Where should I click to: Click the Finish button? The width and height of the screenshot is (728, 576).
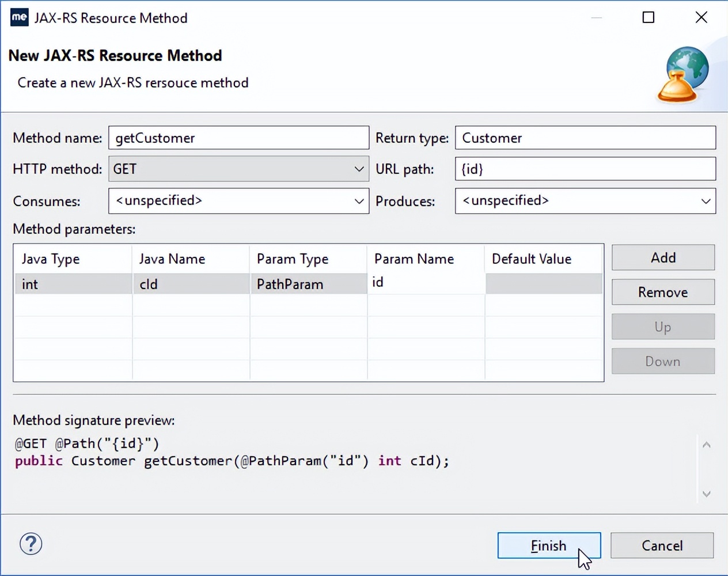click(548, 545)
